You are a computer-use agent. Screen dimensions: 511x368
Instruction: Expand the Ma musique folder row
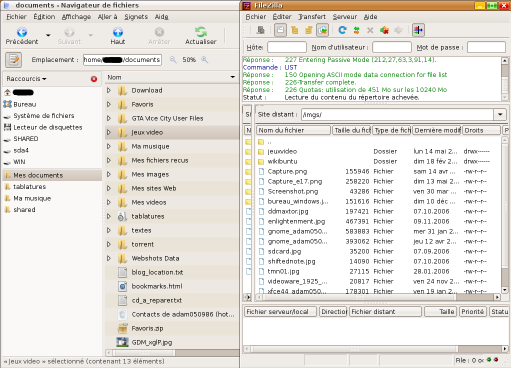[109, 146]
